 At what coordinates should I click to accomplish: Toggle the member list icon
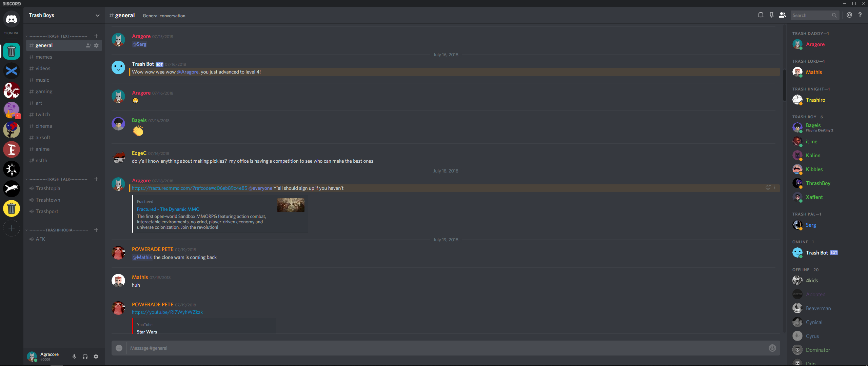click(782, 15)
